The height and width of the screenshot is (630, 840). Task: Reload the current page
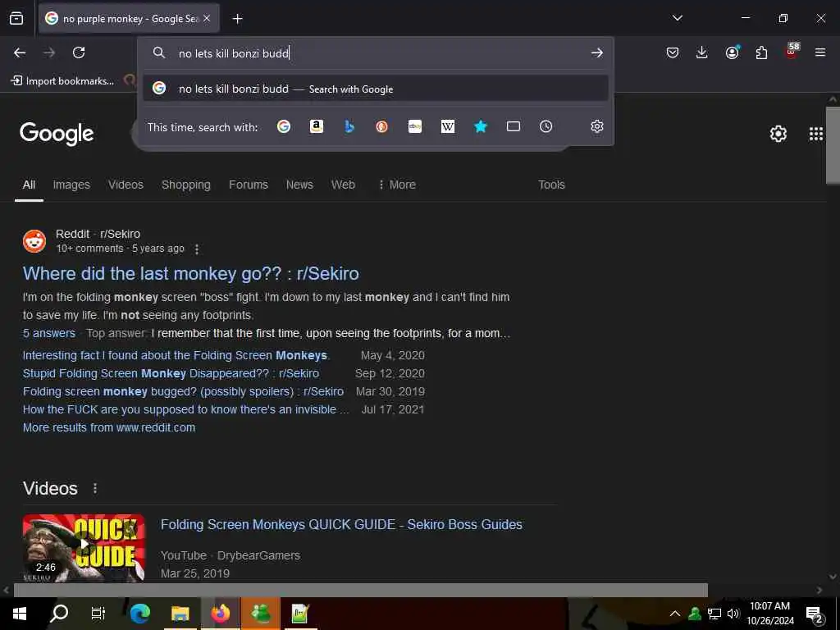point(79,52)
